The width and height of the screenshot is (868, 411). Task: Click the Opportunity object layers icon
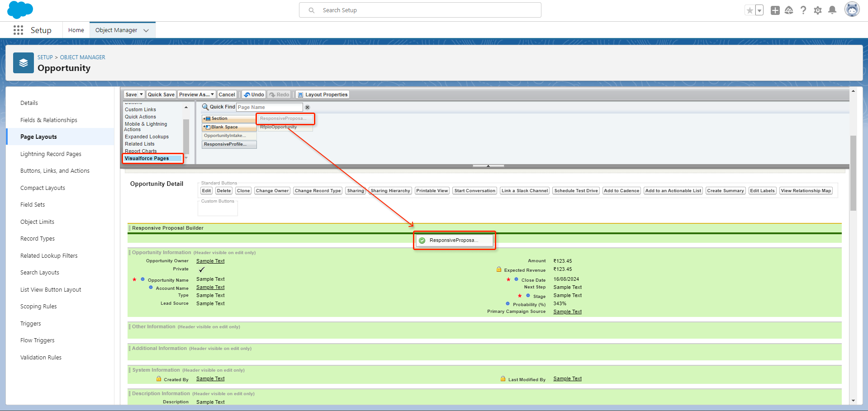24,63
